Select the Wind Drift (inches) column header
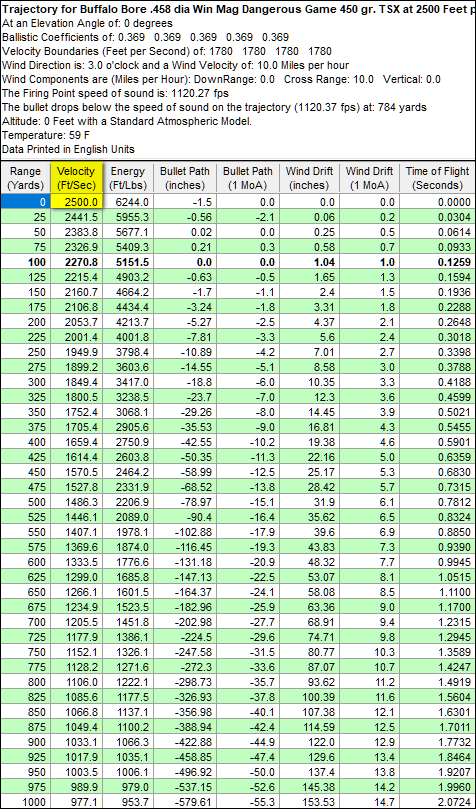Viewport: 476px width, 809px height. point(311,179)
